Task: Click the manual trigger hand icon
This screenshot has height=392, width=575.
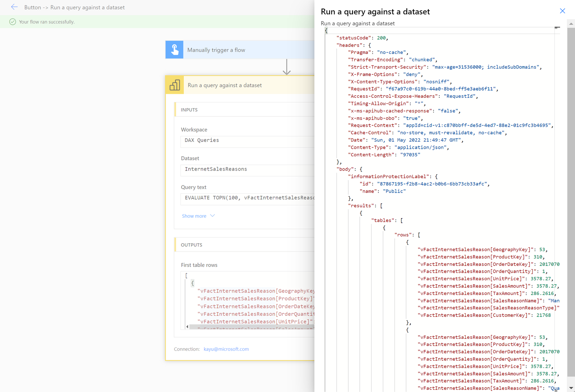Action: 175,50
